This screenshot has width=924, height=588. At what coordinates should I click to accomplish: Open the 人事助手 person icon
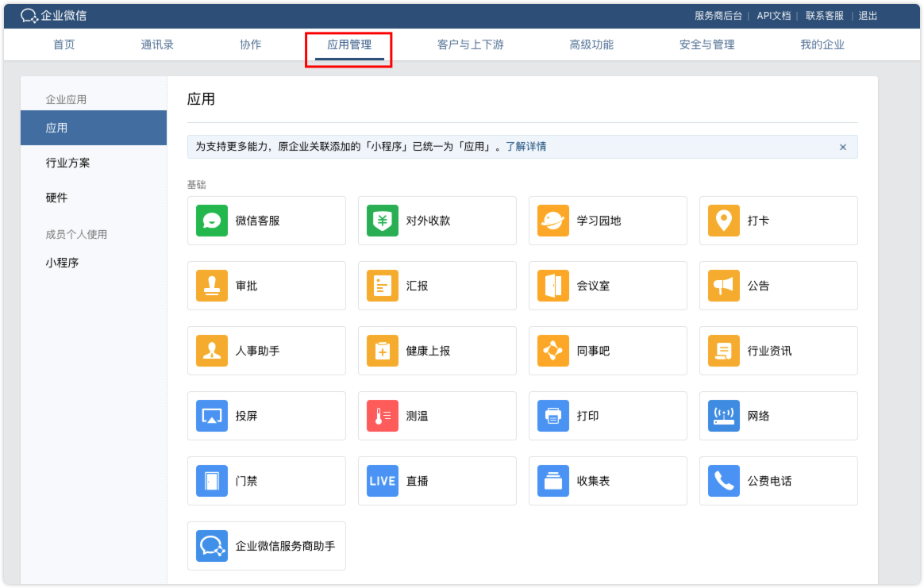(212, 351)
